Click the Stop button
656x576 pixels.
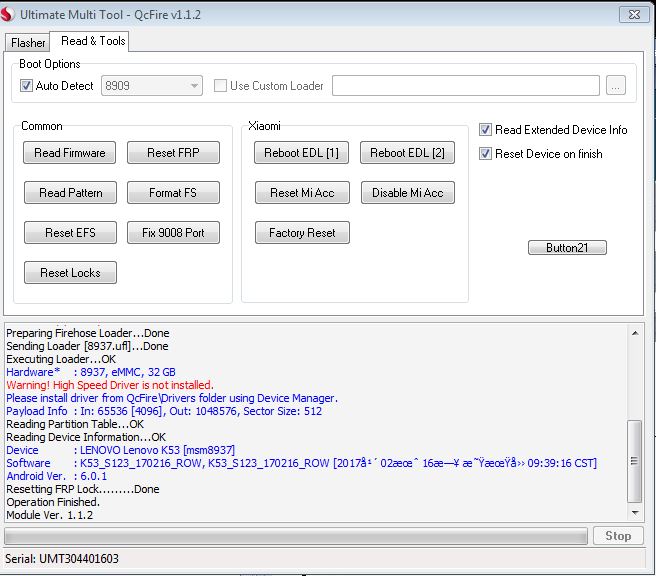click(x=618, y=536)
